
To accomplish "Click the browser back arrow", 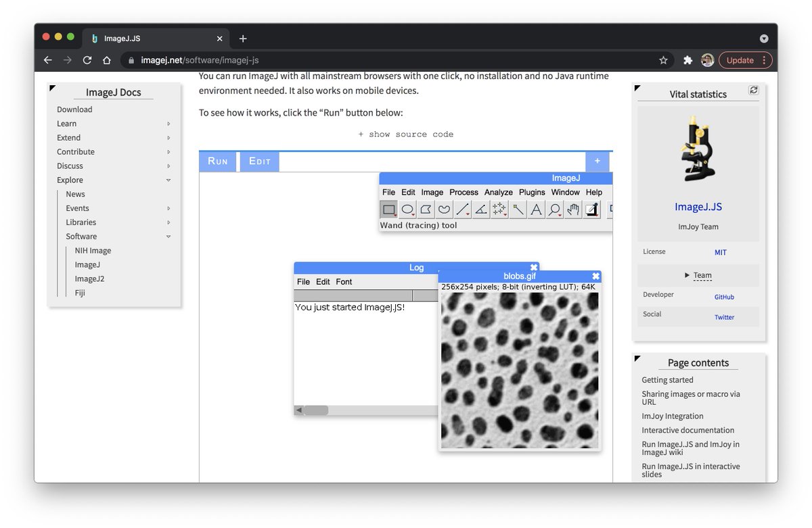I will (x=47, y=60).
